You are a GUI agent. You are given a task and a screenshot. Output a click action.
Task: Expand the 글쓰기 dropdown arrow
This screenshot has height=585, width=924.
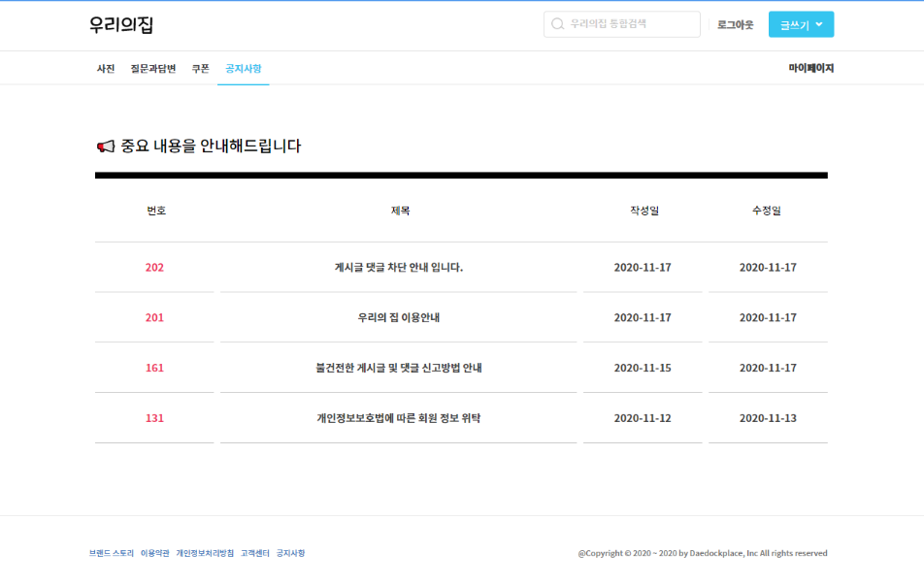tap(818, 24)
